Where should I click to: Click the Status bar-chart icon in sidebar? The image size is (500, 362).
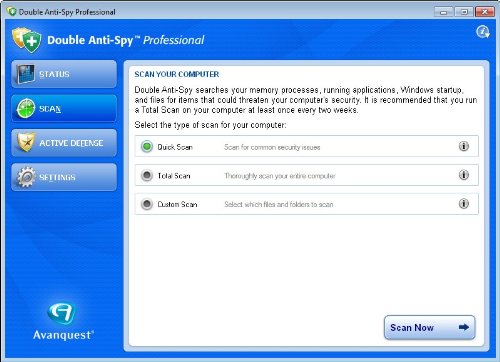(26, 74)
